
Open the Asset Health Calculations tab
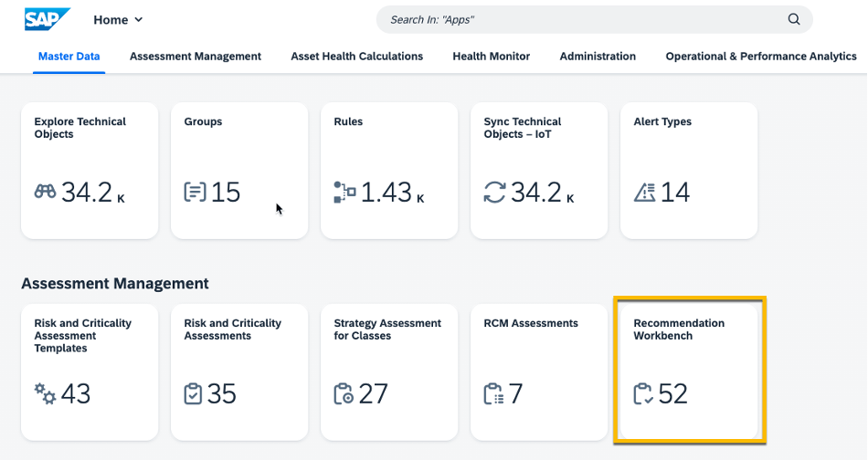tap(357, 57)
